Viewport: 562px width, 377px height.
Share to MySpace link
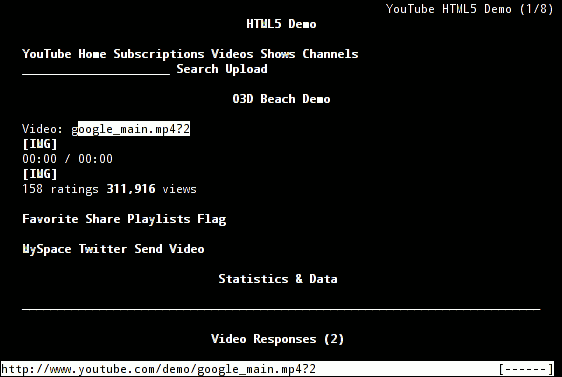47,249
